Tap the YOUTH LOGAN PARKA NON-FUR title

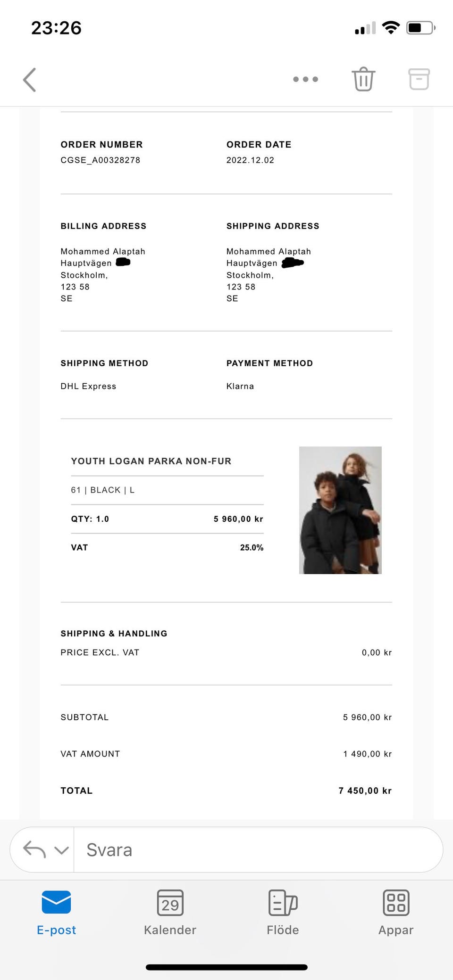click(x=151, y=461)
